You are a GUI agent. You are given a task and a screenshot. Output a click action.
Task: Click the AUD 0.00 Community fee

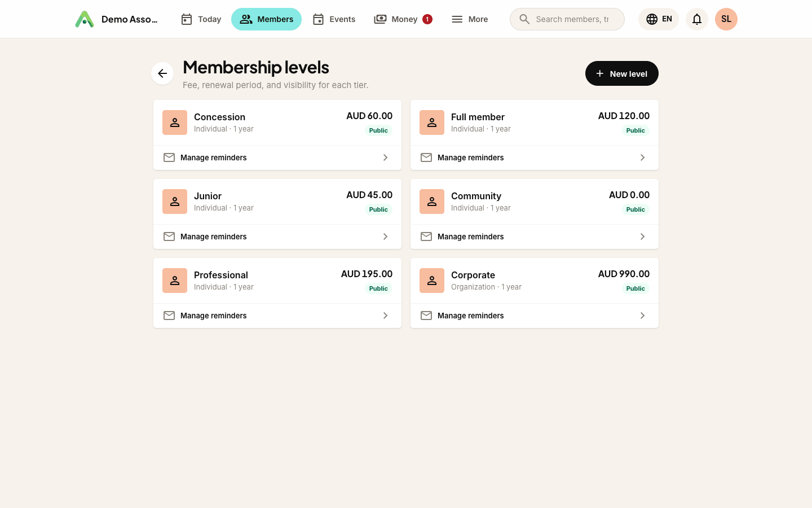coord(629,195)
